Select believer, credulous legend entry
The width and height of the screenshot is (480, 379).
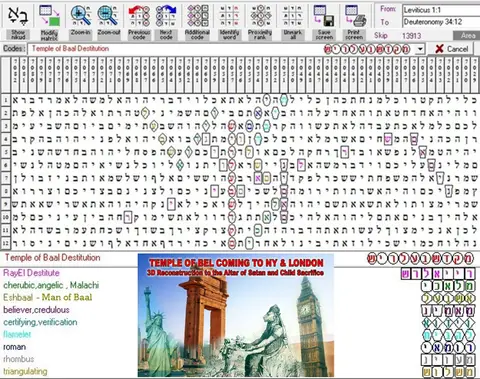36,310
